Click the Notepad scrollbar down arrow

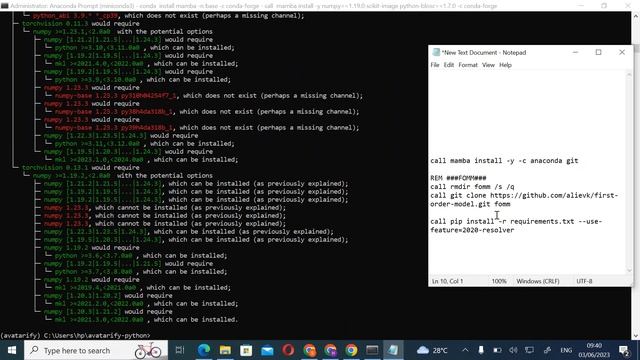tap(629, 270)
